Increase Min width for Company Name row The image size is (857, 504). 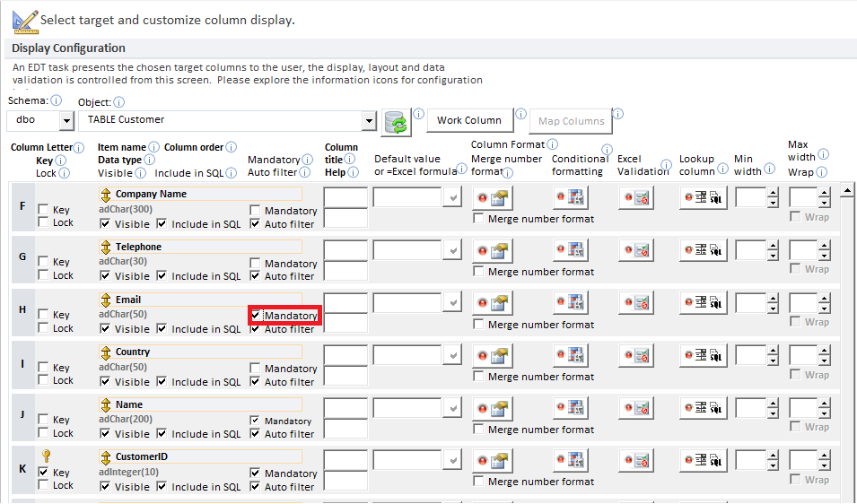click(x=773, y=193)
